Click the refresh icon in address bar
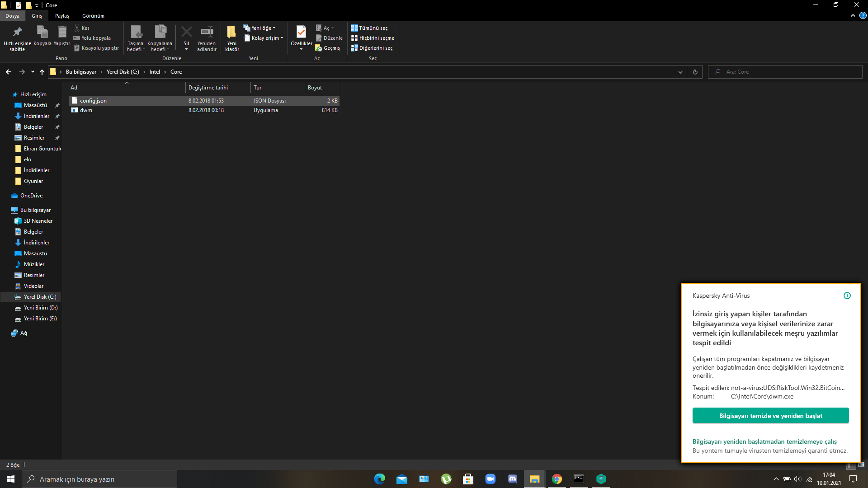Viewport: 868px width, 488px height. coord(695,72)
